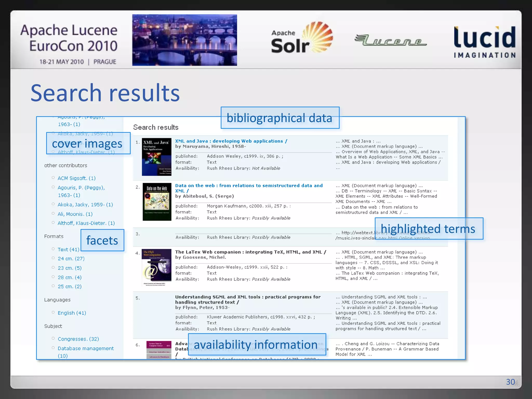Click the 'other contributors' facet heading
Image resolution: width=532 pixels, height=399 pixels.
tap(66, 165)
